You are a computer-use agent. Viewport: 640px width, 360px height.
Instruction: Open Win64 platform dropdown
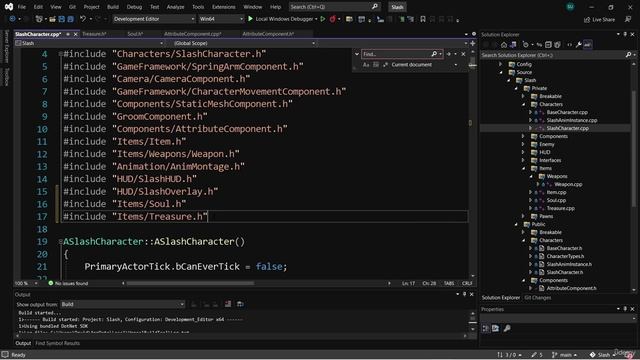tap(221, 19)
